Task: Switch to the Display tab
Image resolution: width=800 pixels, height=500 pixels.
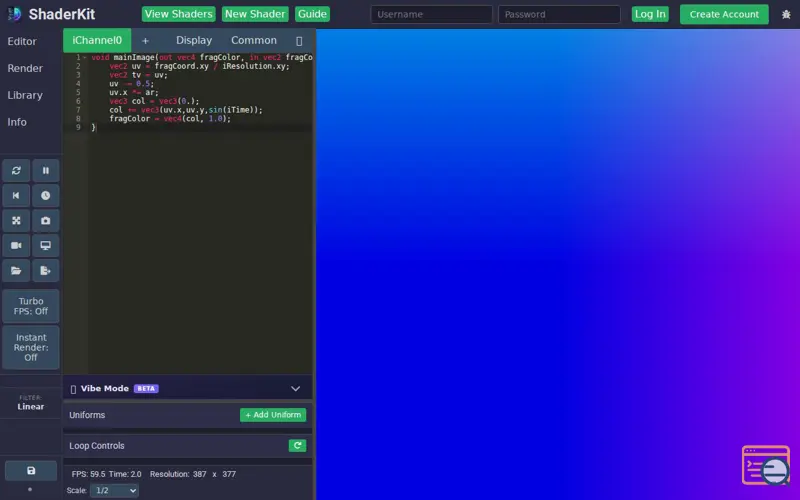Action: [x=194, y=40]
